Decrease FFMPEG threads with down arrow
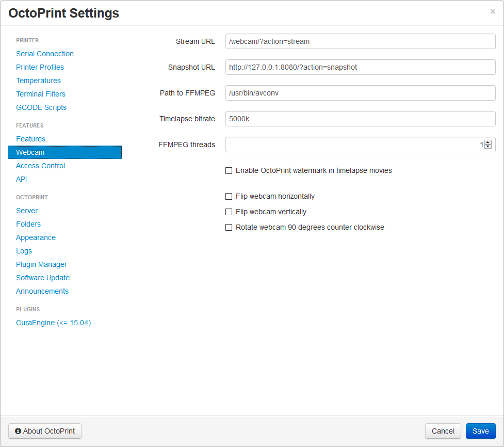The width and height of the screenshot is (504, 447). 488,147
